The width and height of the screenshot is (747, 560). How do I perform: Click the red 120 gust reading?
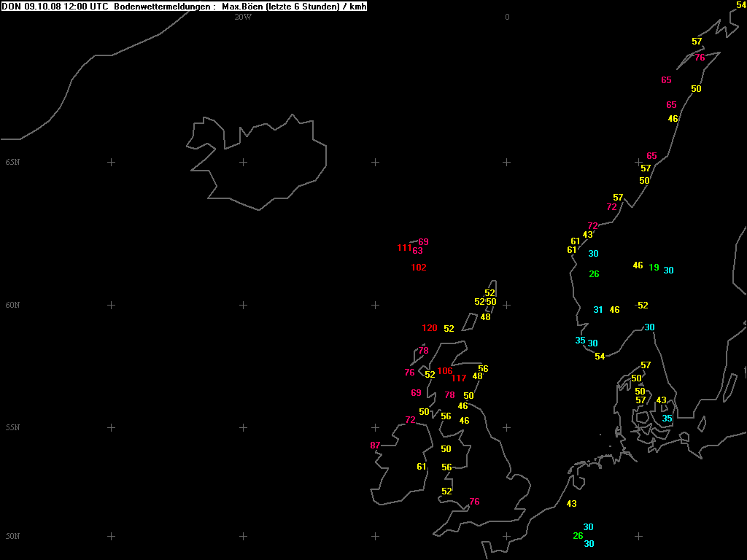coord(430,328)
